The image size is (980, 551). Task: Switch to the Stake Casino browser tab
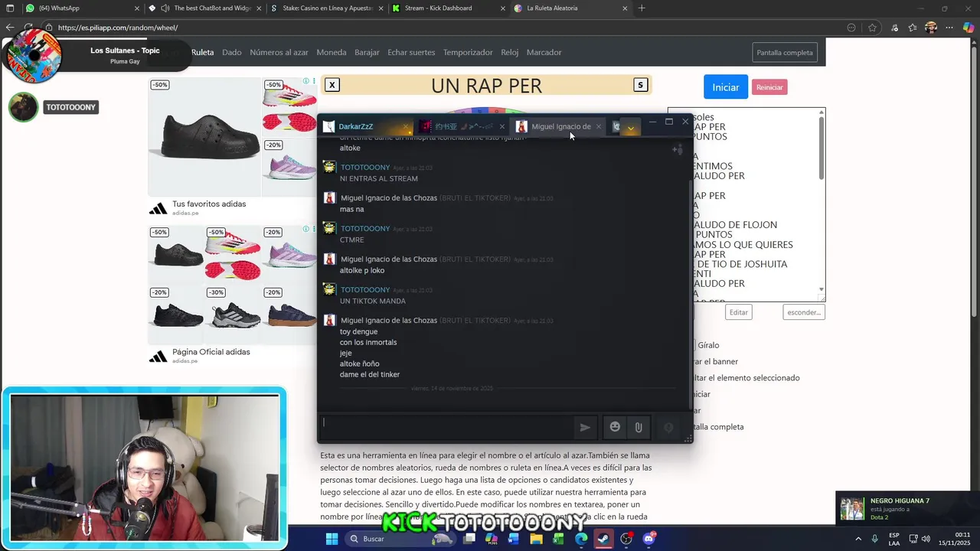tap(325, 8)
